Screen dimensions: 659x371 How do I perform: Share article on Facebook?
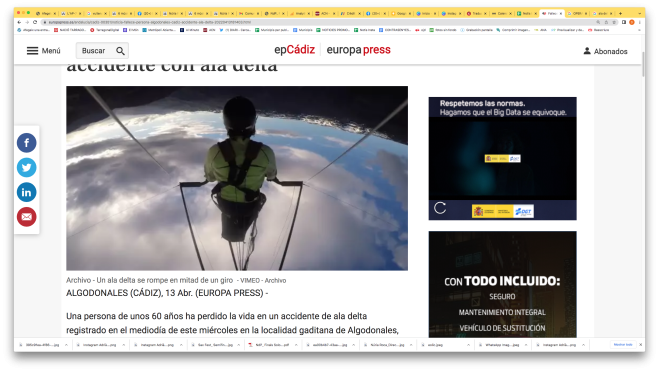point(26,143)
